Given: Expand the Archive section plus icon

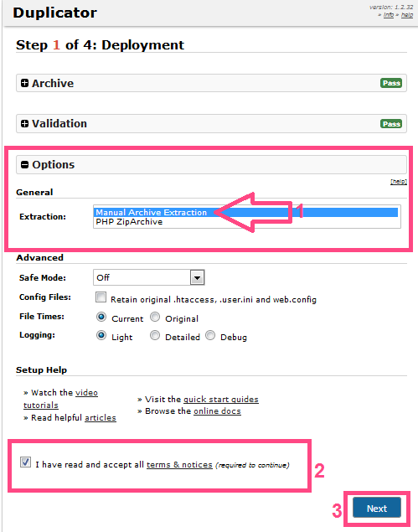Looking at the screenshot, I should (x=24, y=83).
